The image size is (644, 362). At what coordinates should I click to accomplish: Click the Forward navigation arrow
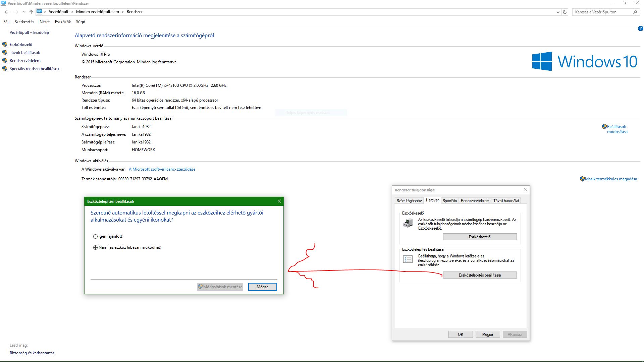click(x=16, y=12)
